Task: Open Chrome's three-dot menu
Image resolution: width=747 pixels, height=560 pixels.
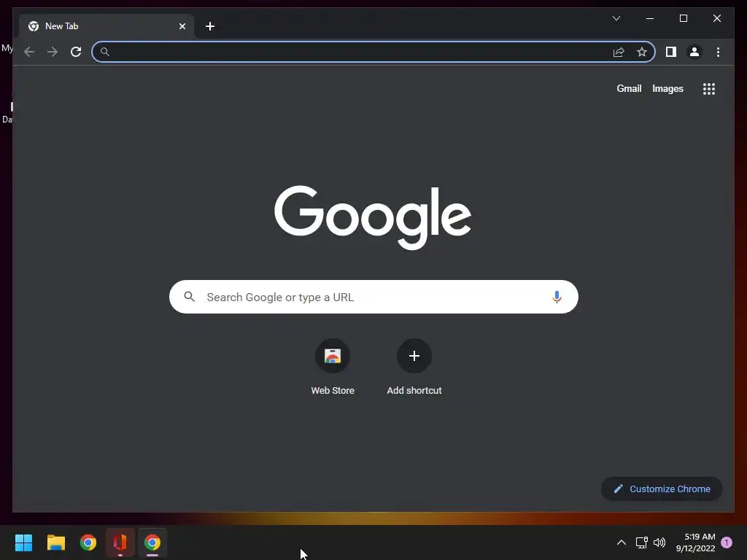Action: 718,52
